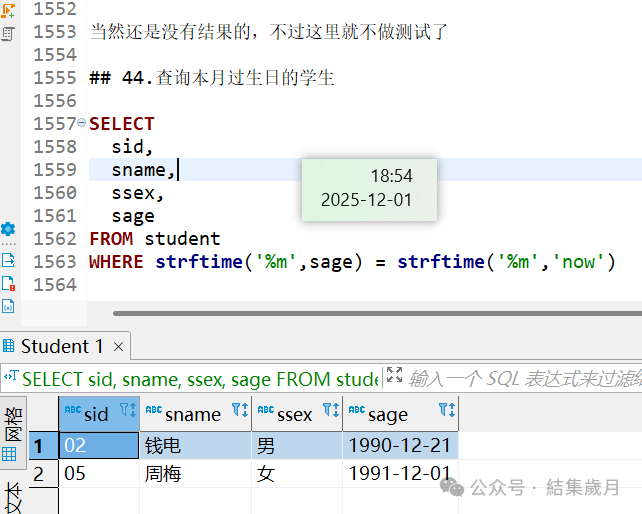
Task: Click the ssex column header
Action: click(297, 414)
